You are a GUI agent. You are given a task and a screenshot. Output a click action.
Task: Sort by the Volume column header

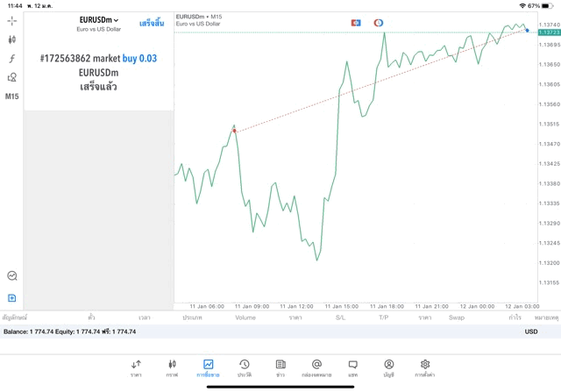[x=245, y=317]
